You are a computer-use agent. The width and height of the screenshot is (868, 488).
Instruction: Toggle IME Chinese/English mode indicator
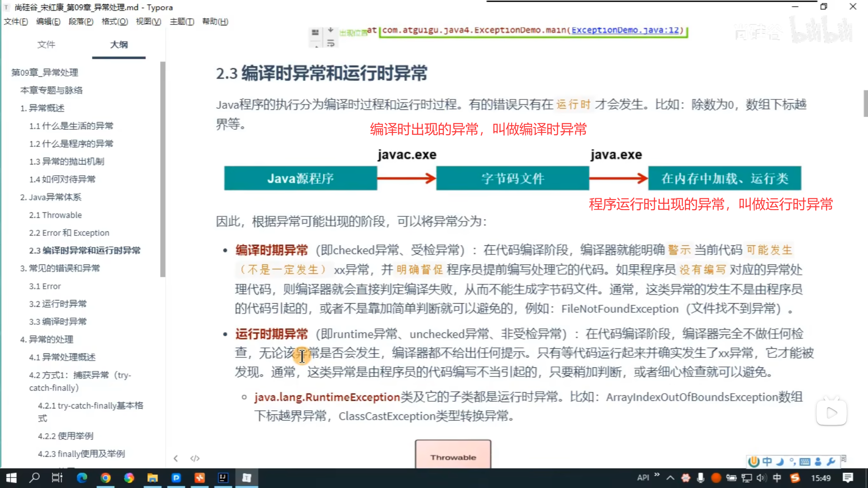pos(767,461)
